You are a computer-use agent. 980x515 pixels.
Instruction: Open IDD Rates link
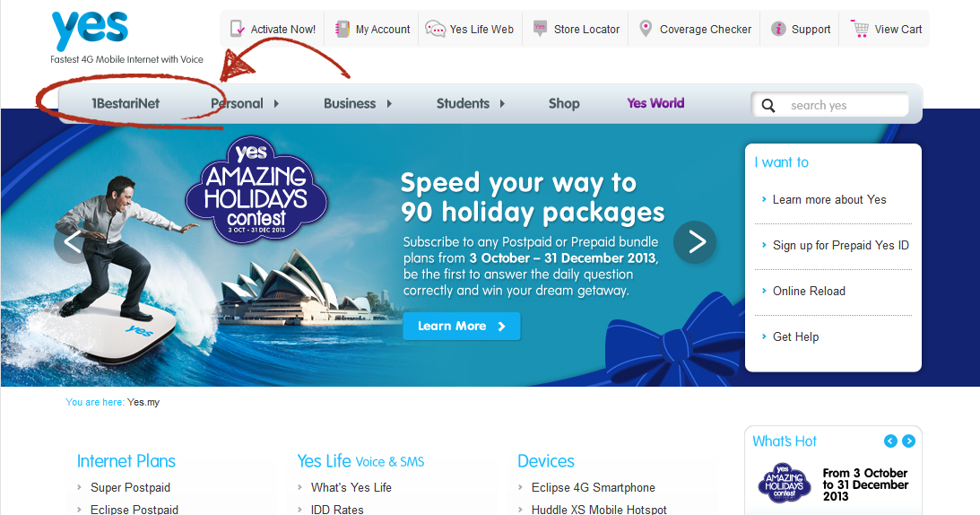click(337, 510)
